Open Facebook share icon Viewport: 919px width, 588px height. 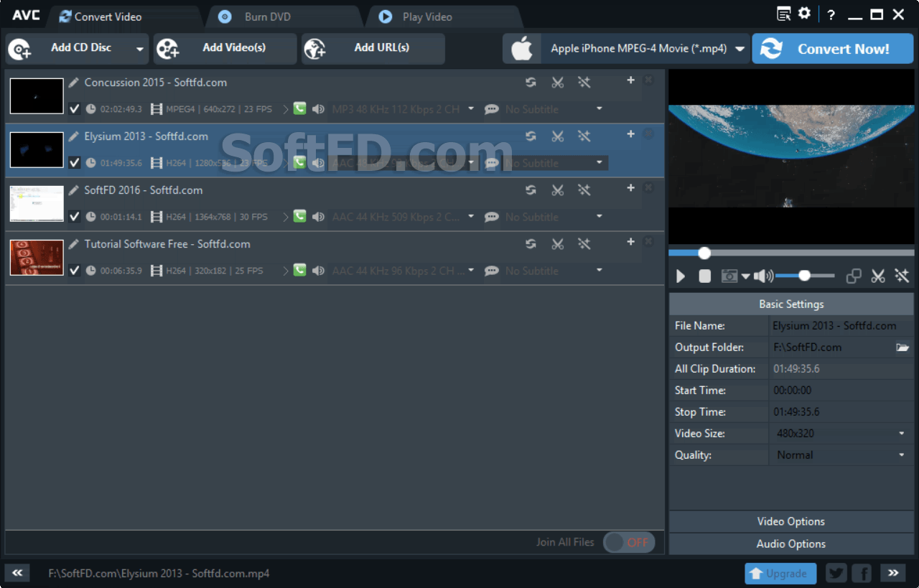(x=862, y=573)
